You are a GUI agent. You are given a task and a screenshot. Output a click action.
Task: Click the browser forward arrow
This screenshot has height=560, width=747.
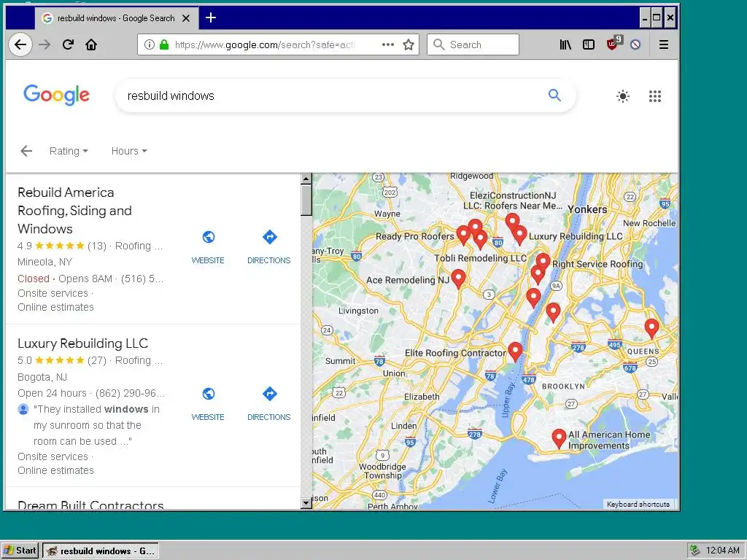point(44,44)
